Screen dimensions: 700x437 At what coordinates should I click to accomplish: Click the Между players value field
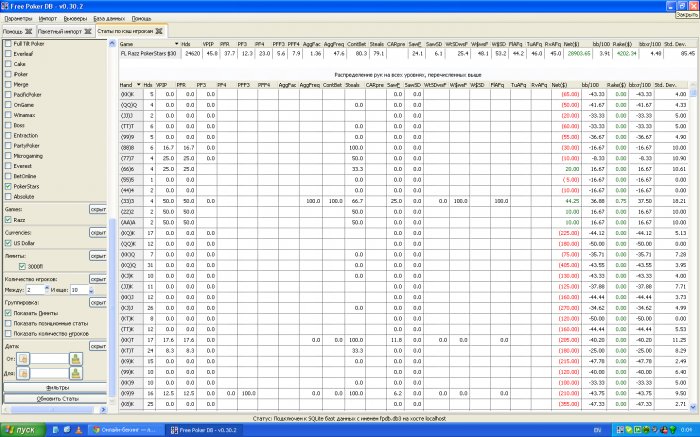pyautogui.click(x=35, y=290)
